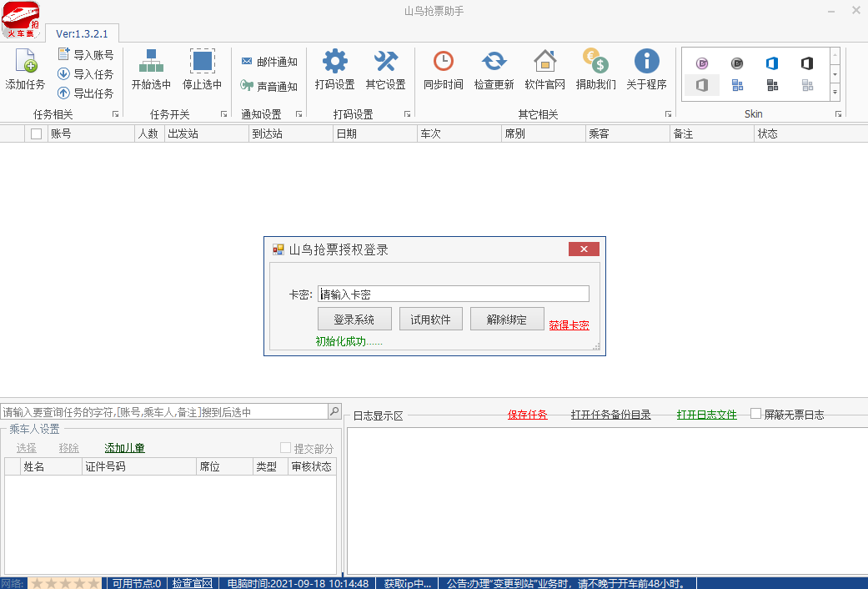Sort by 车次 column header
This screenshot has height=589, width=868.
[459, 133]
